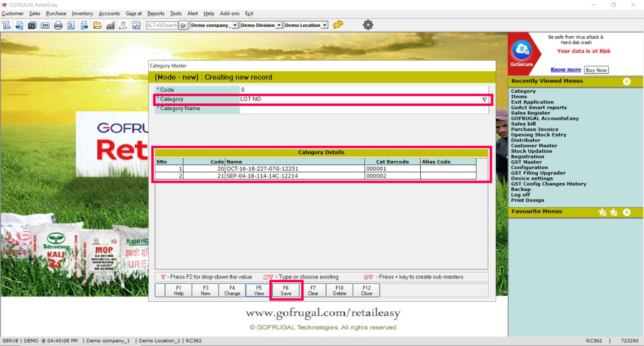This screenshot has height=346, width=644.
Task: Open the yellow chat bubbles icon
Action: 338,25
